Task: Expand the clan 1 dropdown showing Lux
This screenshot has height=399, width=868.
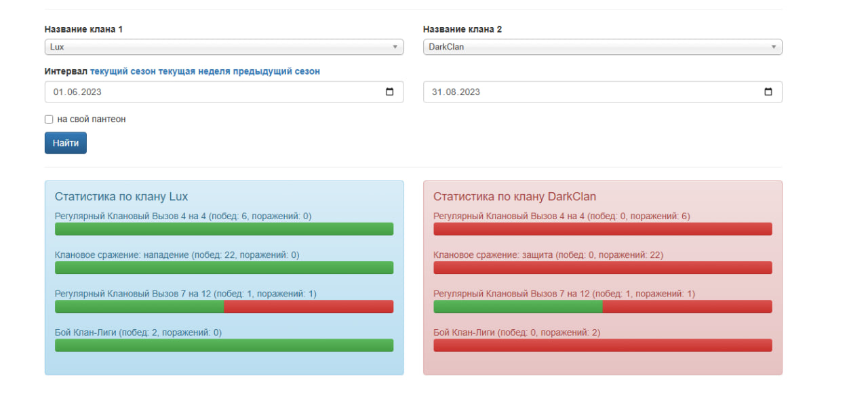Action: 224,47
